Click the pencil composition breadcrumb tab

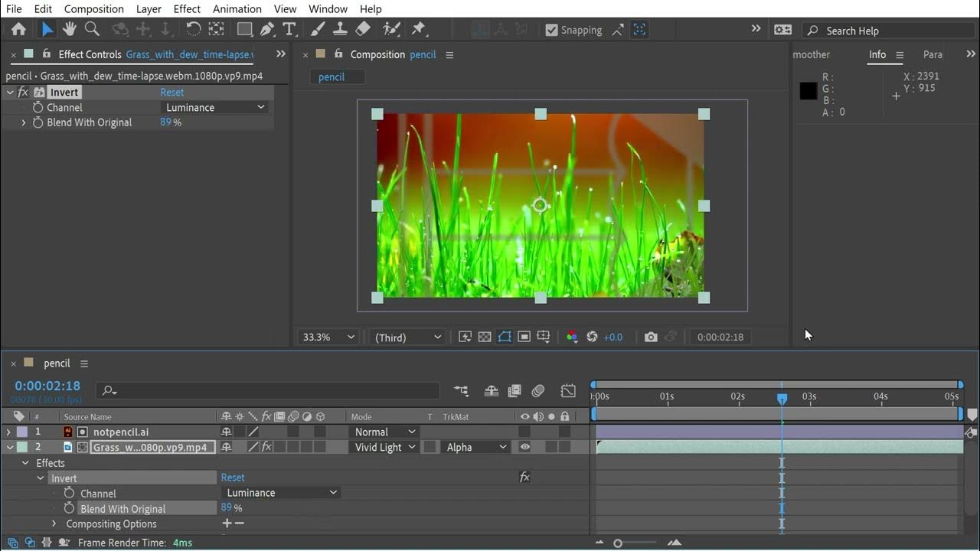[332, 77]
